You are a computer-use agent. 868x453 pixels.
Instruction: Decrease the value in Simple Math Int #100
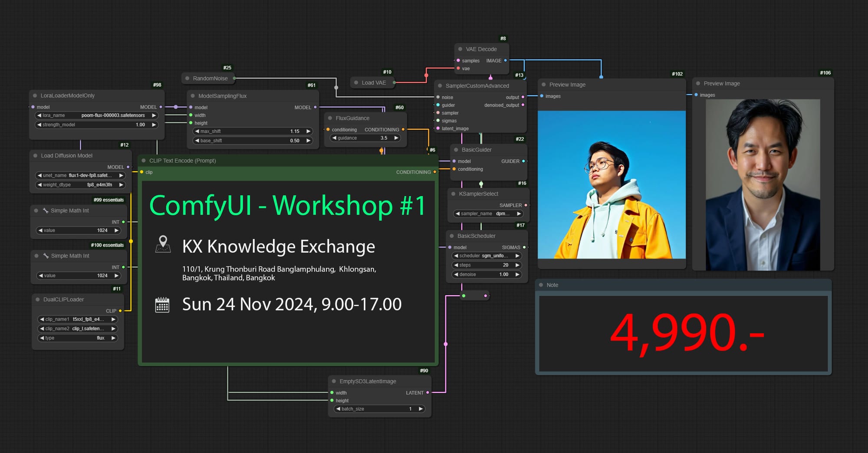(x=41, y=276)
